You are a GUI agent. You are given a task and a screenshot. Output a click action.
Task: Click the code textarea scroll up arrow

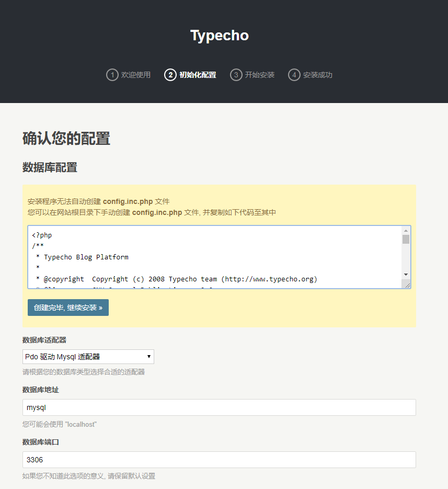pos(406,231)
